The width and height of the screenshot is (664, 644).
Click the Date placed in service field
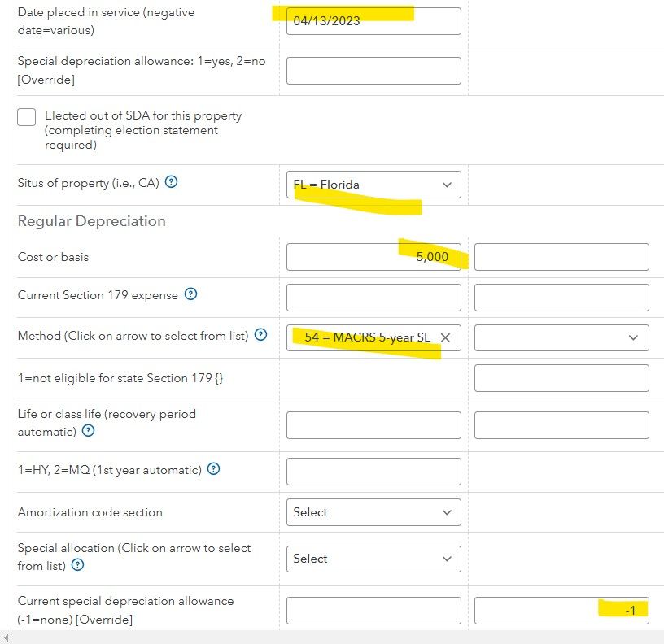373,21
